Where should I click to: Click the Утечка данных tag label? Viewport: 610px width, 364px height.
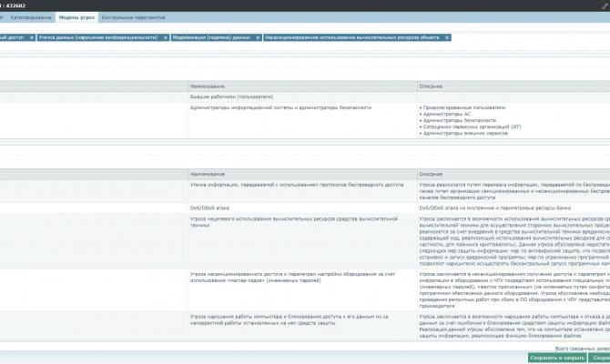(98, 37)
